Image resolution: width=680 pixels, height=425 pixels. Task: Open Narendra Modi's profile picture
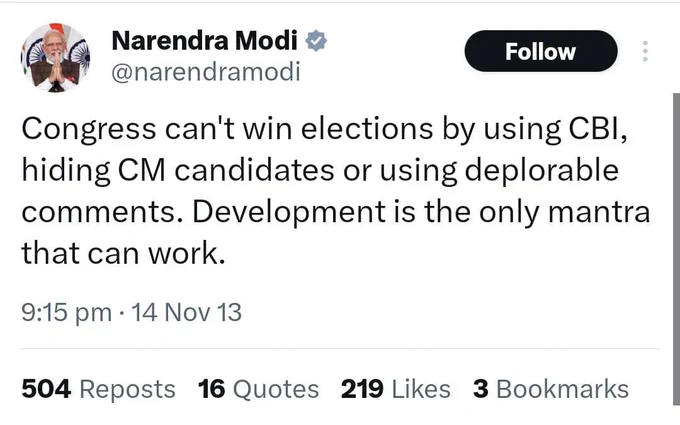pyautogui.click(x=56, y=57)
